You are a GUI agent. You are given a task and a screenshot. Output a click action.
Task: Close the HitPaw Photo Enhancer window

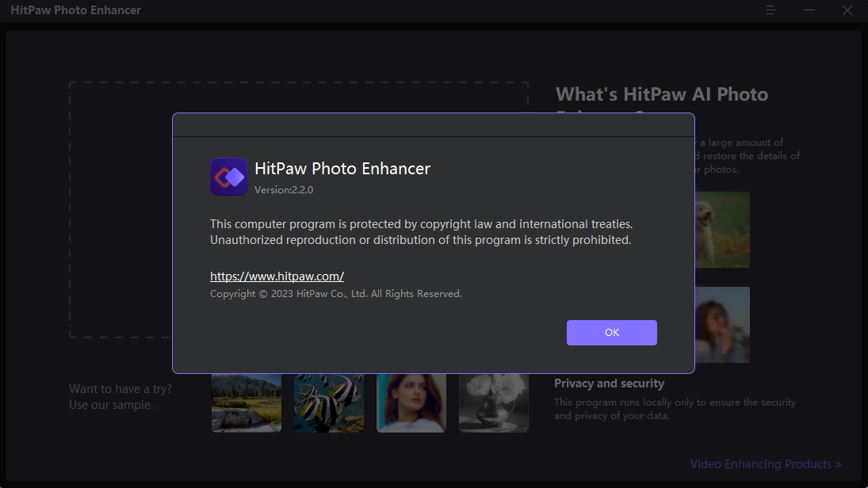[847, 10]
